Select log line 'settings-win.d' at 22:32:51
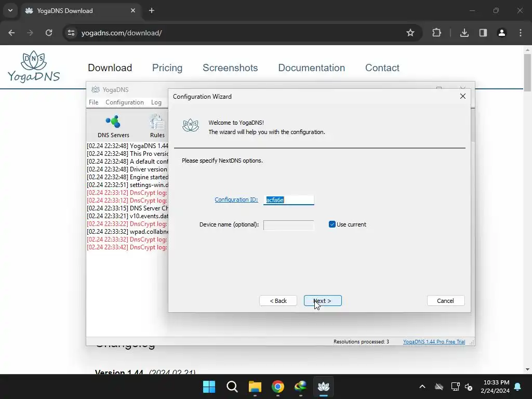This screenshot has width=532, height=399. (x=127, y=185)
